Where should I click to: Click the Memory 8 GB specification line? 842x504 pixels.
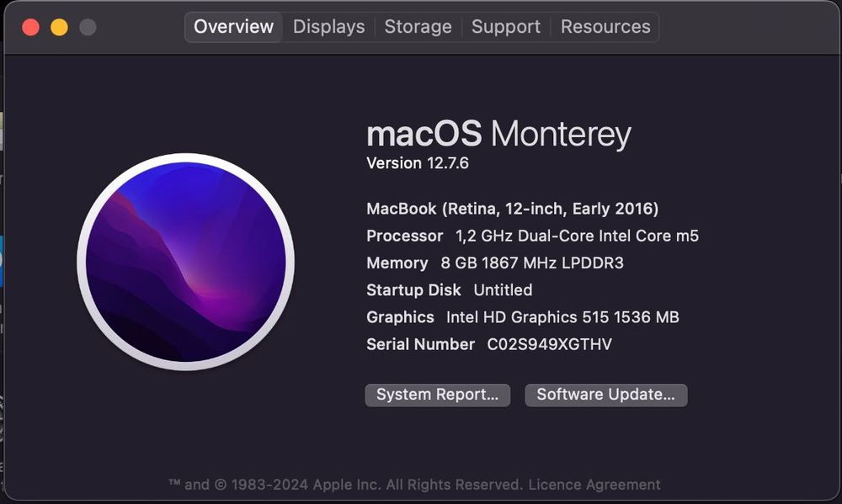point(495,263)
